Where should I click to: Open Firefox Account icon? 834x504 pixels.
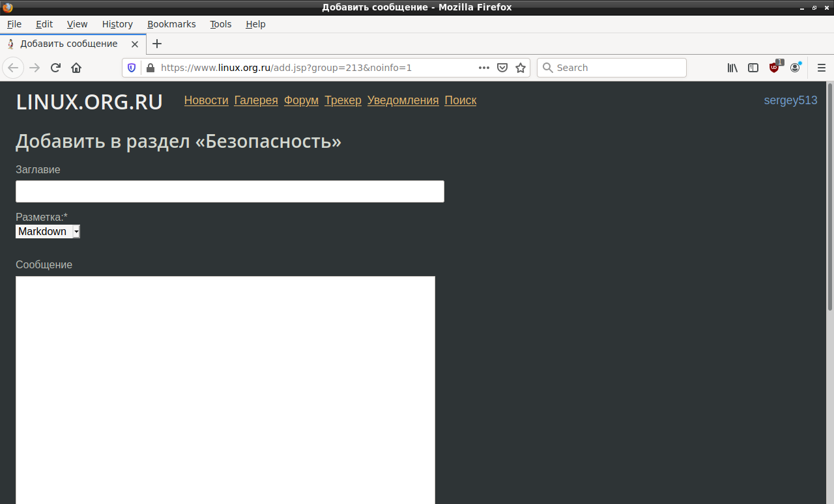[x=795, y=68]
